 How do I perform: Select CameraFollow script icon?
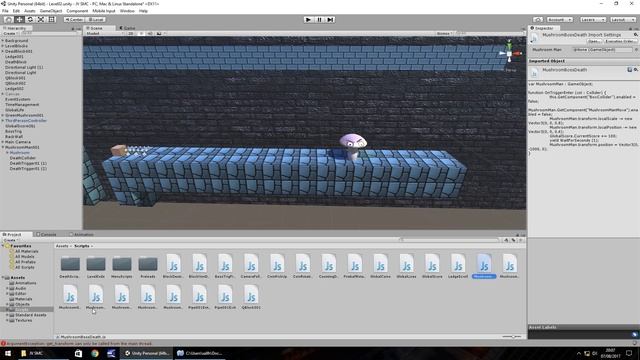coord(251,263)
